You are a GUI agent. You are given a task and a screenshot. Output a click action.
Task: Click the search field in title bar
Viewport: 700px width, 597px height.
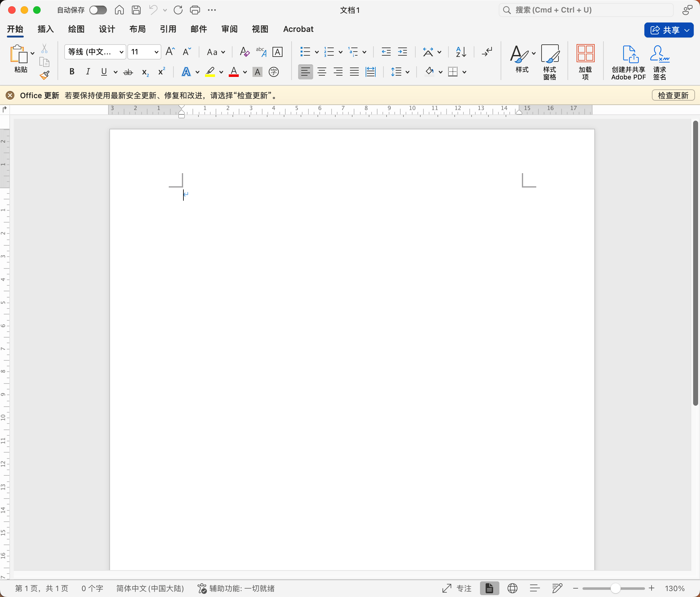point(586,10)
